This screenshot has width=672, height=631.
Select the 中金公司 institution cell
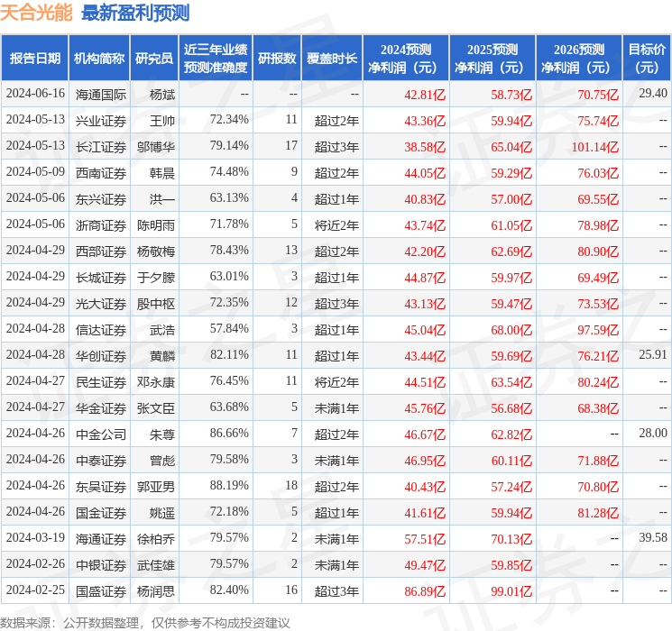click(101, 434)
